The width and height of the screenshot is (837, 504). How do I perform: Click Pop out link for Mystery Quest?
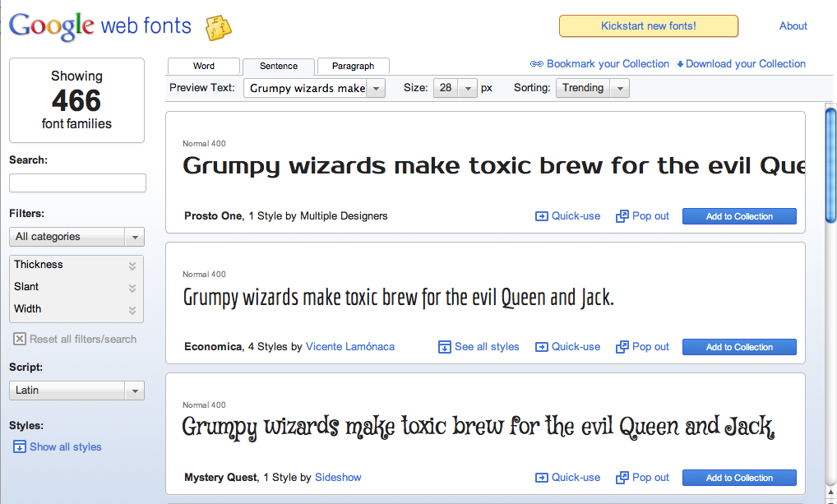(650, 478)
